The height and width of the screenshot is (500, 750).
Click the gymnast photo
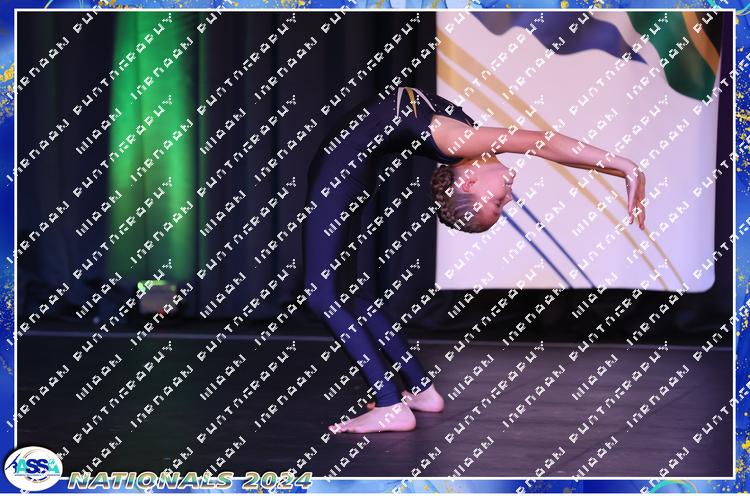[x=375, y=244]
